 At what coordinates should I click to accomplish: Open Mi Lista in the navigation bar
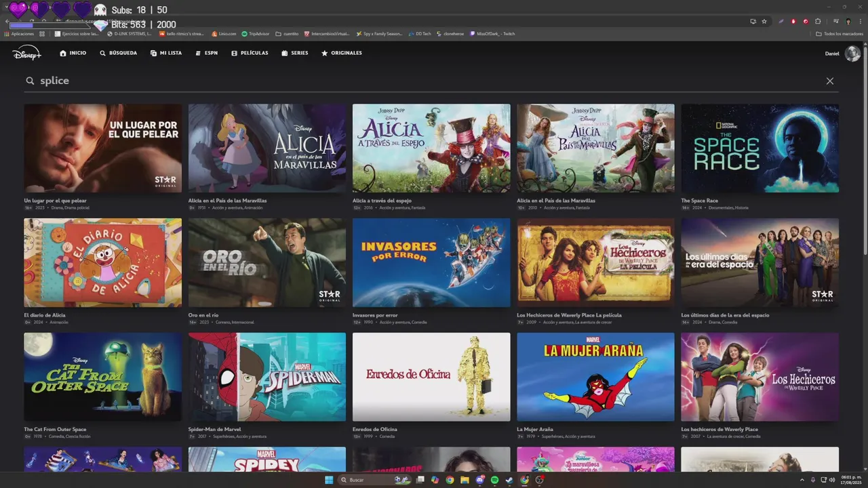[166, 53]
